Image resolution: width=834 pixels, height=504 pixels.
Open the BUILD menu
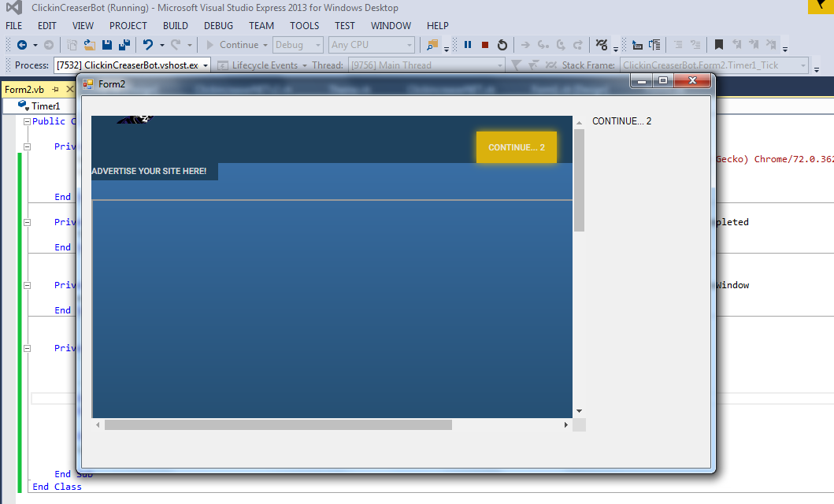pyautogui.click(x=176, y=25)
